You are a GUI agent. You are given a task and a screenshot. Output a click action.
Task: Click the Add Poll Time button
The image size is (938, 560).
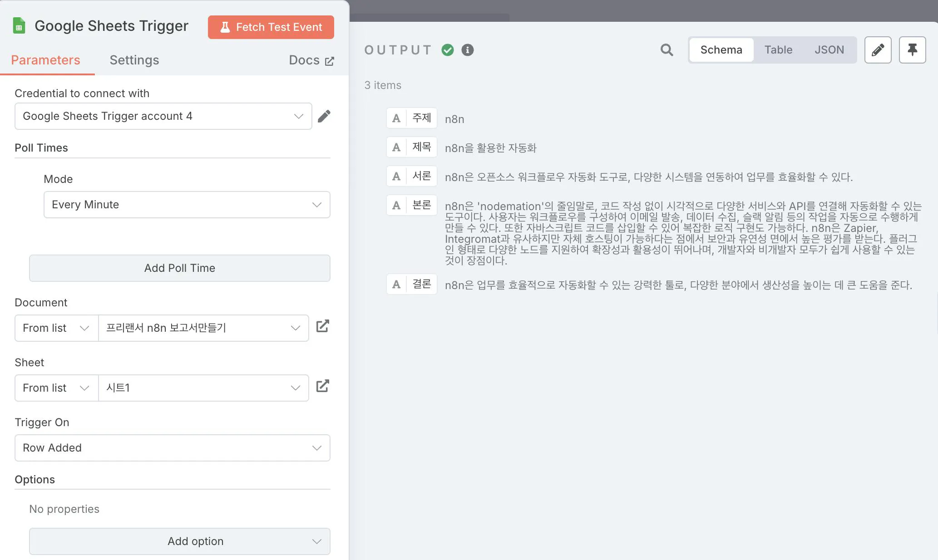[x=179, y=268]
